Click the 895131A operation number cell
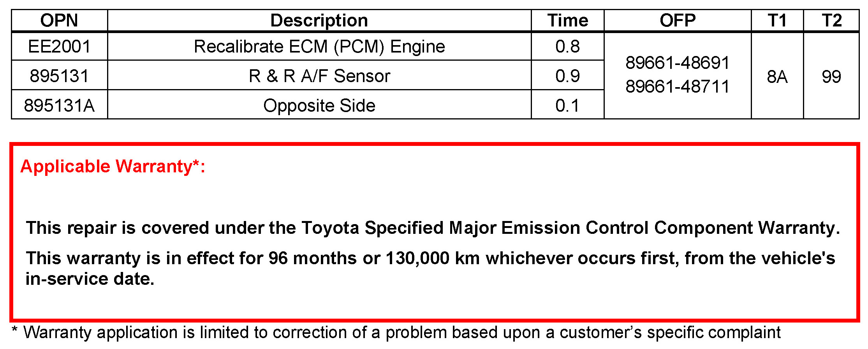Image resolution: width=868 pixels, height=349 pixels. pos(59,105)
